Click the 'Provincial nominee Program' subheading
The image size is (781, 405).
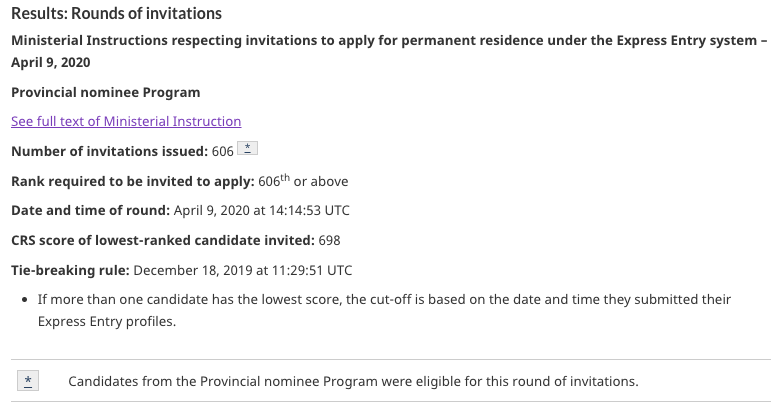click(x=106, y=92)
